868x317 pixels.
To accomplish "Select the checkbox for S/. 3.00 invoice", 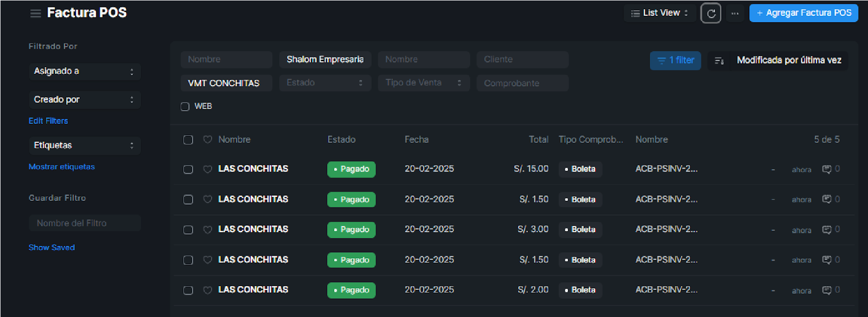I will (x=188, y=230).
